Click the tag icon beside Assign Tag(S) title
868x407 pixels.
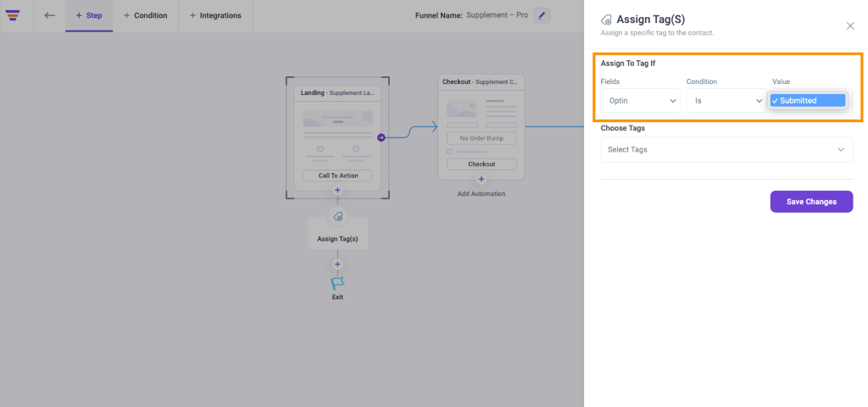[x=606, y=20]
